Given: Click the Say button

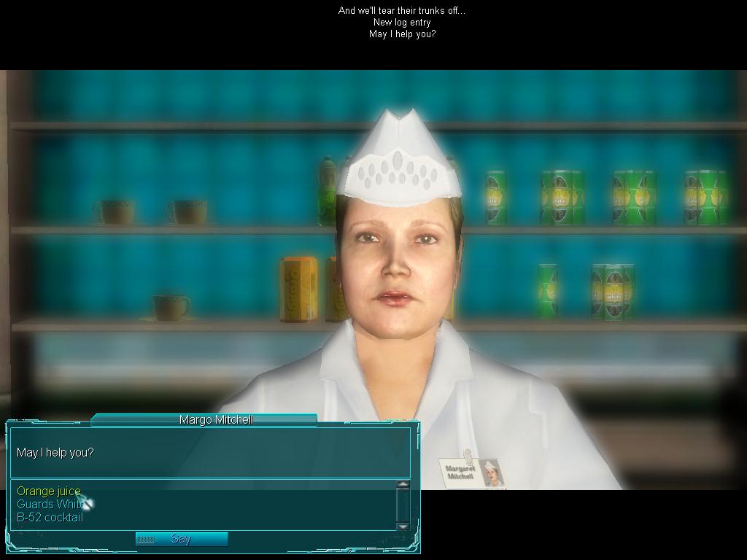Looking at the screenshot, I should tap(182, 539).
